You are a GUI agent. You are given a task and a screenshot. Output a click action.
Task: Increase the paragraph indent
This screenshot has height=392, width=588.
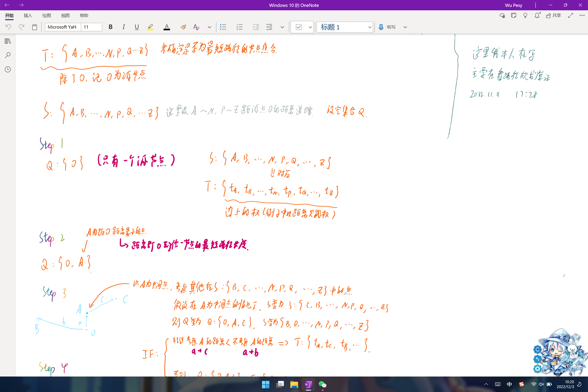(x=269, y=27)
